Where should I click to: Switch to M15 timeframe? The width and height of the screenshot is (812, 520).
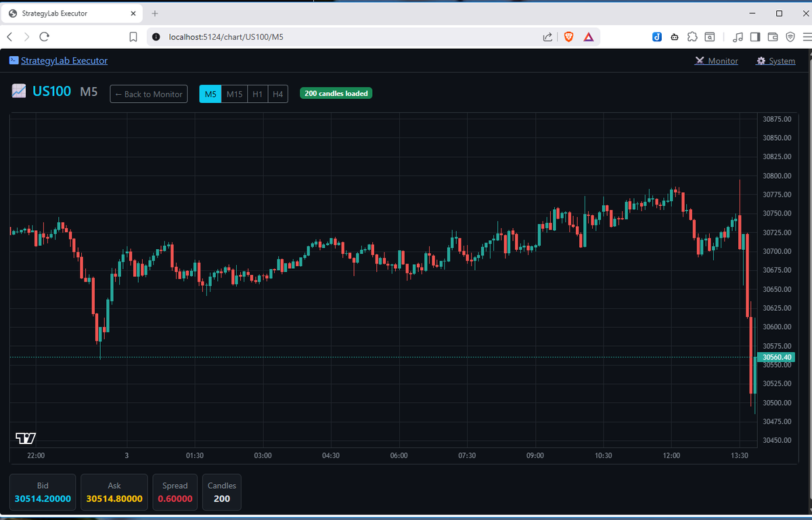[x=234, y=94]
